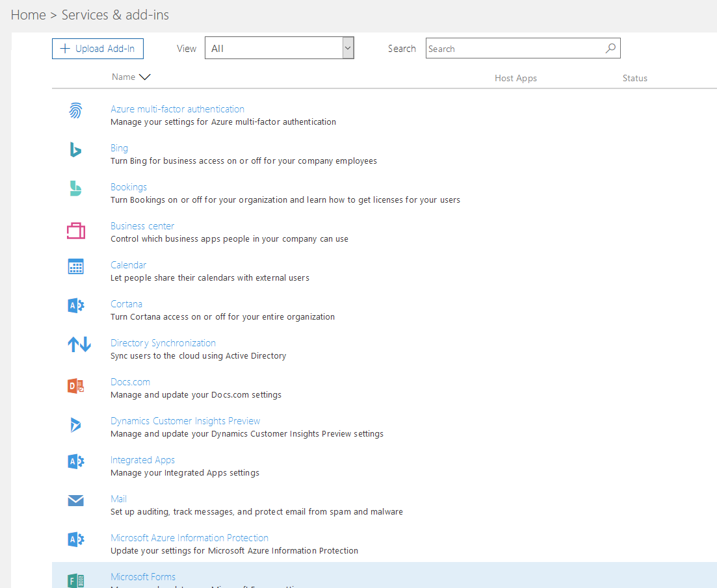Click the Calendar grid icon
Viewport: 717px width, 588px height.
(x=76, y=266)
